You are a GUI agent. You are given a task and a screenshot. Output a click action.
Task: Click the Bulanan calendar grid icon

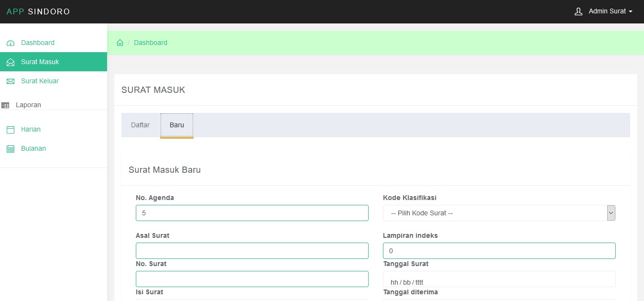pyautogui.click(x=11, y=149)
